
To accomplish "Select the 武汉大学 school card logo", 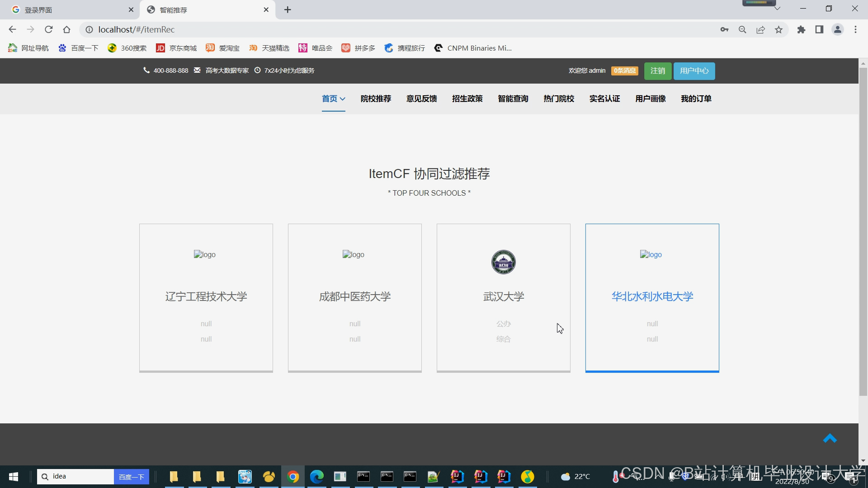I will 503,262.
